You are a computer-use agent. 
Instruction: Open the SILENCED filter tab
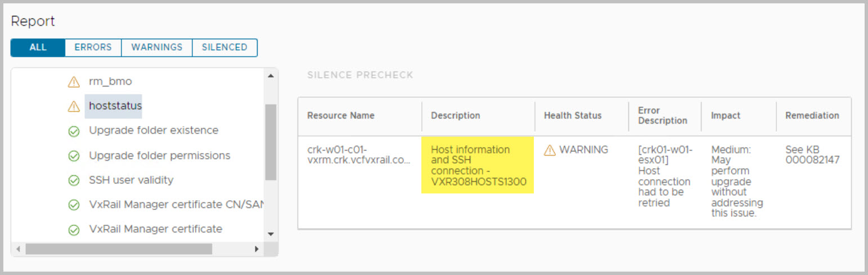224,47
